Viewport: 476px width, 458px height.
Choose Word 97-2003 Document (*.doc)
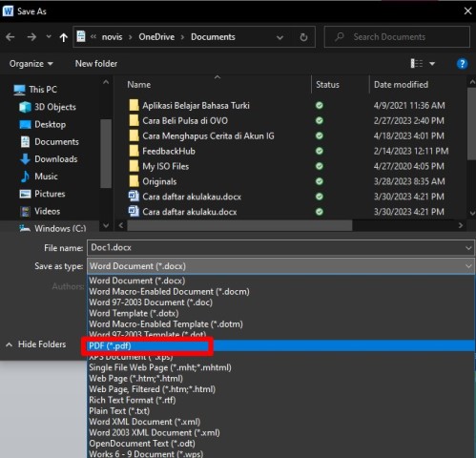coord(281,302)
